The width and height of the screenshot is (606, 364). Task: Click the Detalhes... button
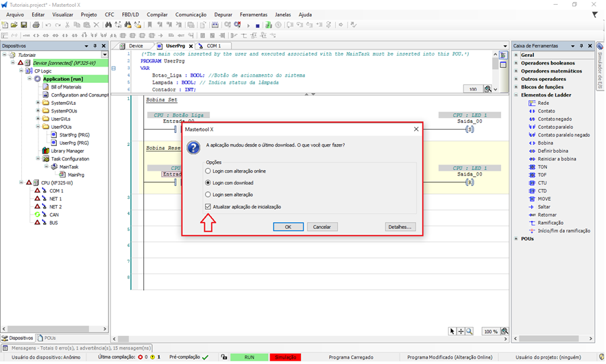coord(400,227)
